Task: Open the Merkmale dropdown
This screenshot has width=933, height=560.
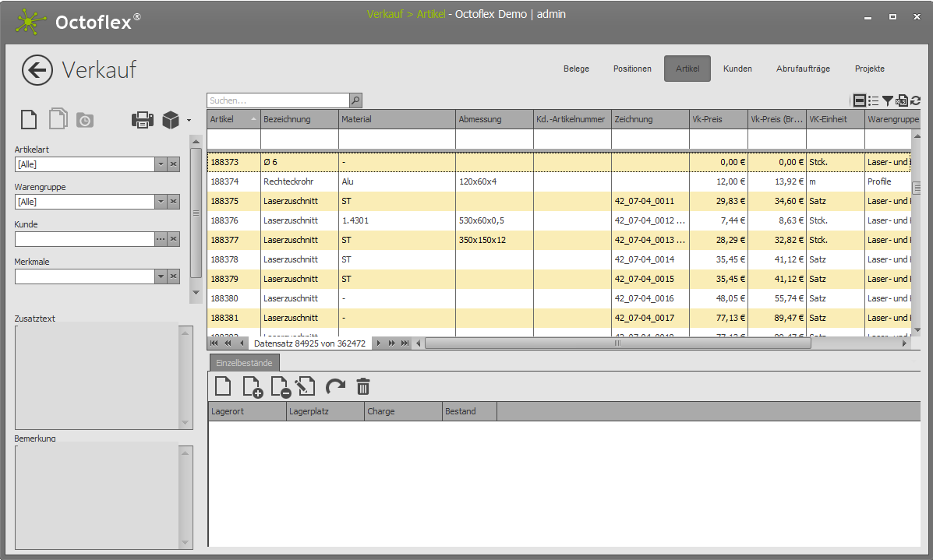Action: click(x=161, y=276)
